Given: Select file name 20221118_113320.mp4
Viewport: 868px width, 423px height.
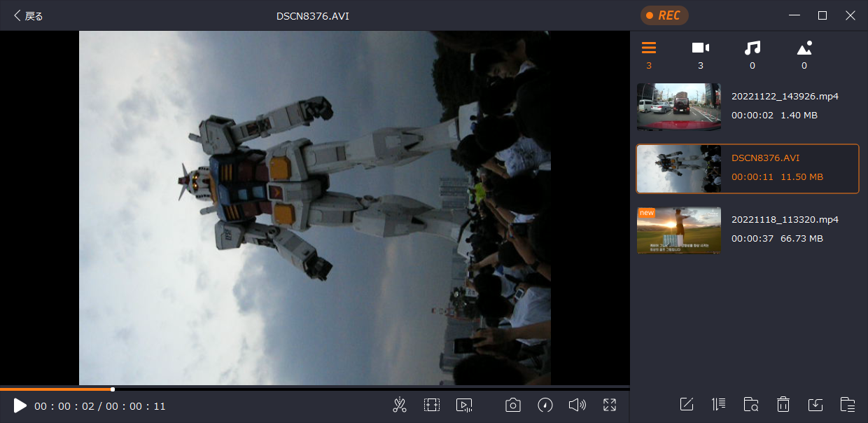Looking at the screenshot, I should pos(785,220).
